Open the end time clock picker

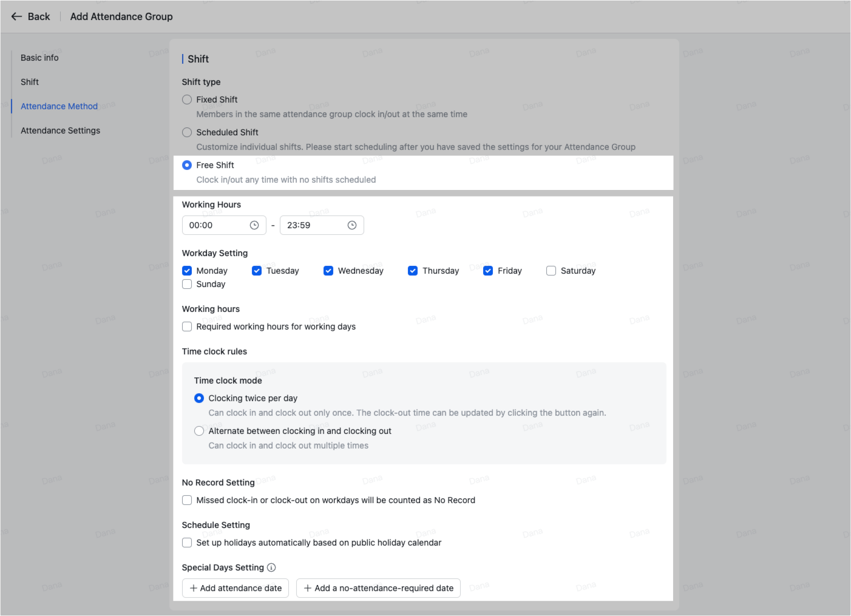pos(352,225)
